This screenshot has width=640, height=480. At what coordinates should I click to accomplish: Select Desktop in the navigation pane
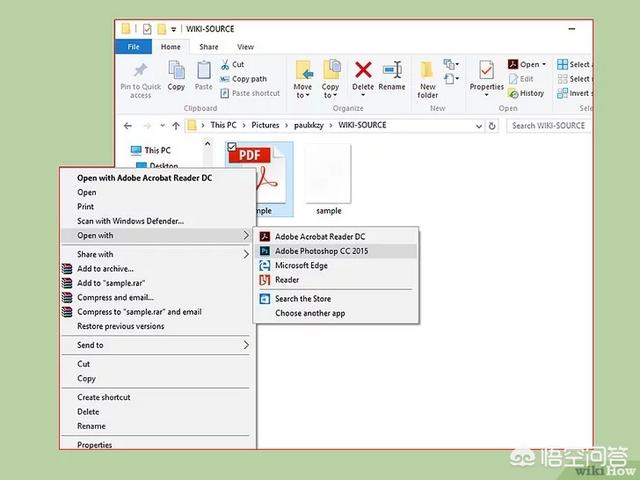tap(157, 165)
